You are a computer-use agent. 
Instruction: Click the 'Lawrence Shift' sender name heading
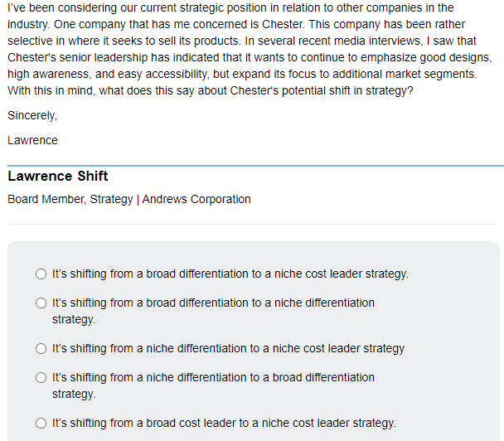(x=58, y=176)
